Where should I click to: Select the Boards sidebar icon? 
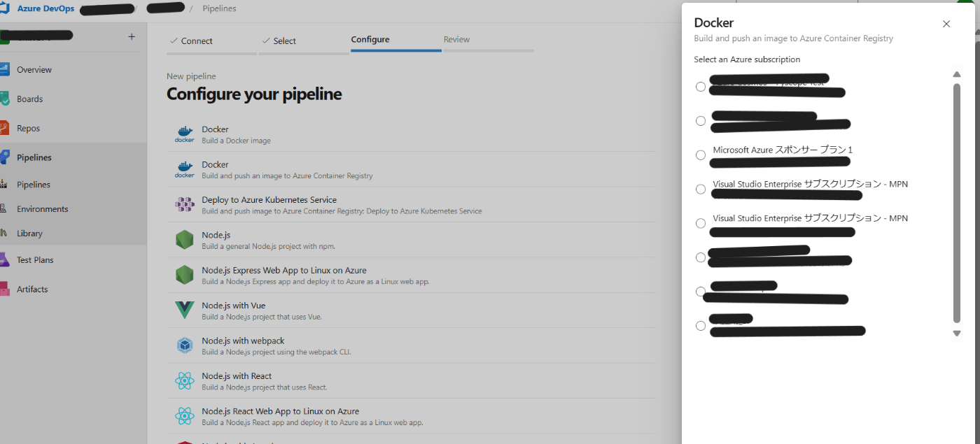click(4, 99)
